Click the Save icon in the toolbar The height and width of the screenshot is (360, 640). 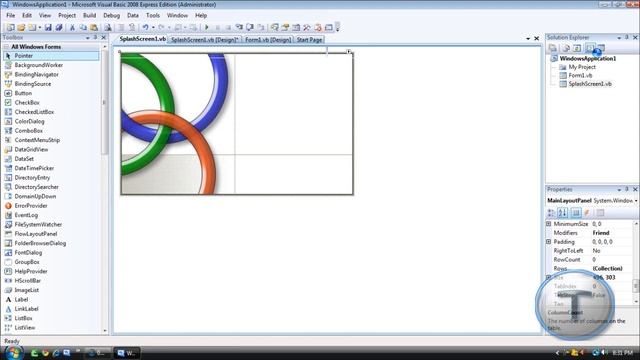[x=48, y=27]
